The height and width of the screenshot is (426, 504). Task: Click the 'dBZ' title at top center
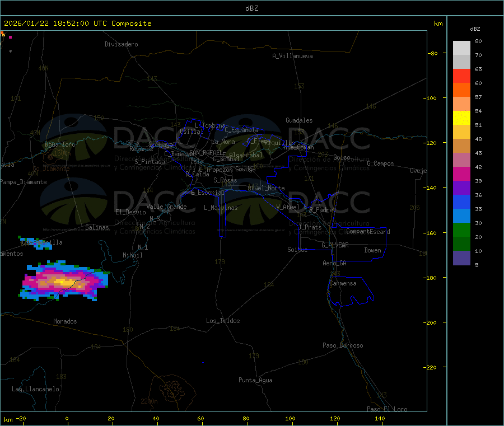[251, 8]
